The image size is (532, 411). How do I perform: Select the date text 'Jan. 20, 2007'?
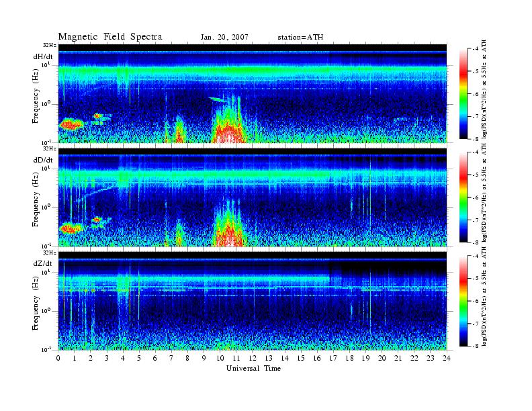pos(224,38)
